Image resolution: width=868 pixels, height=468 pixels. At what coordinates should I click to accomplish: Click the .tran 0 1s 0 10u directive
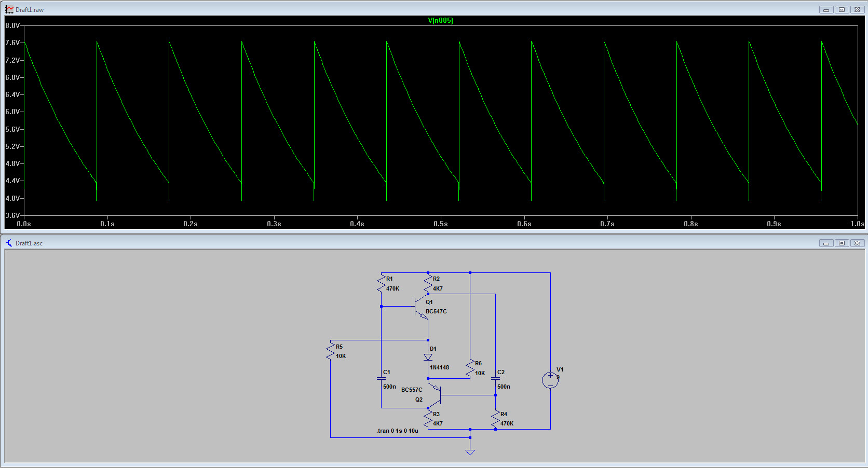point(397,431)
